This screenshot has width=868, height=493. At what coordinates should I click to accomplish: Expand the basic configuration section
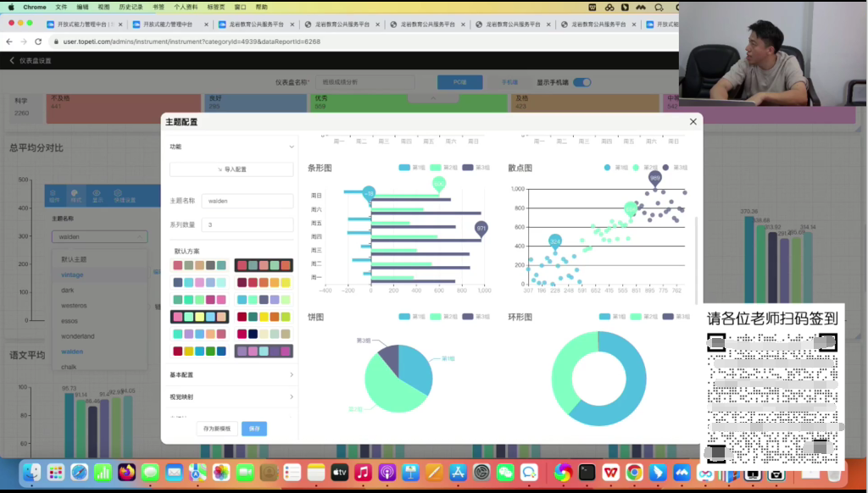[231, 374]
